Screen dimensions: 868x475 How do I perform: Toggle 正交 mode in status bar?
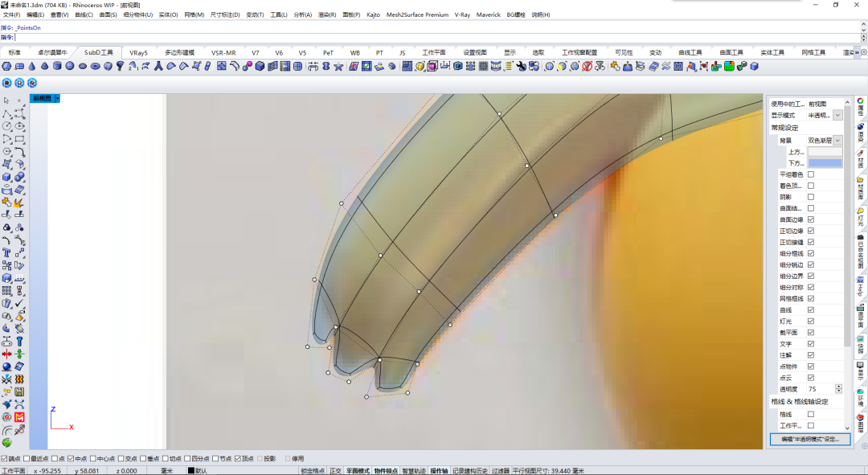click(x=335, y=470)
